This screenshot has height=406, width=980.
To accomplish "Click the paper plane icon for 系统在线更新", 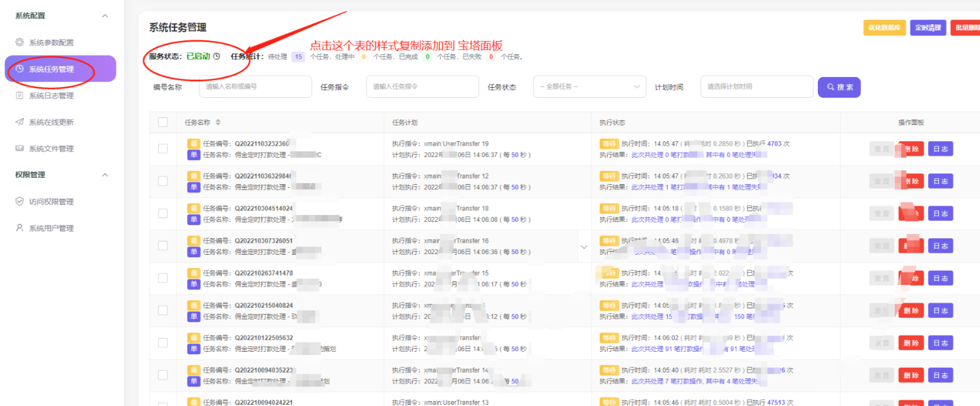I will (x=20, y=122).
